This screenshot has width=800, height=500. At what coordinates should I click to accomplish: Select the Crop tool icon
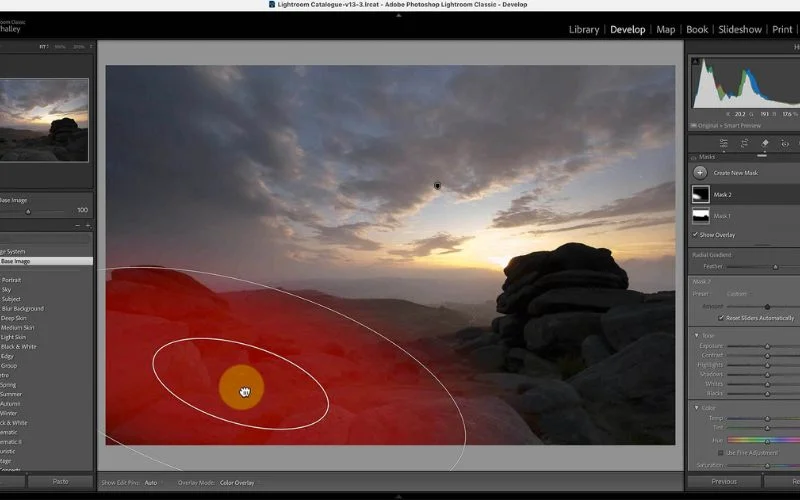[744, 144]
